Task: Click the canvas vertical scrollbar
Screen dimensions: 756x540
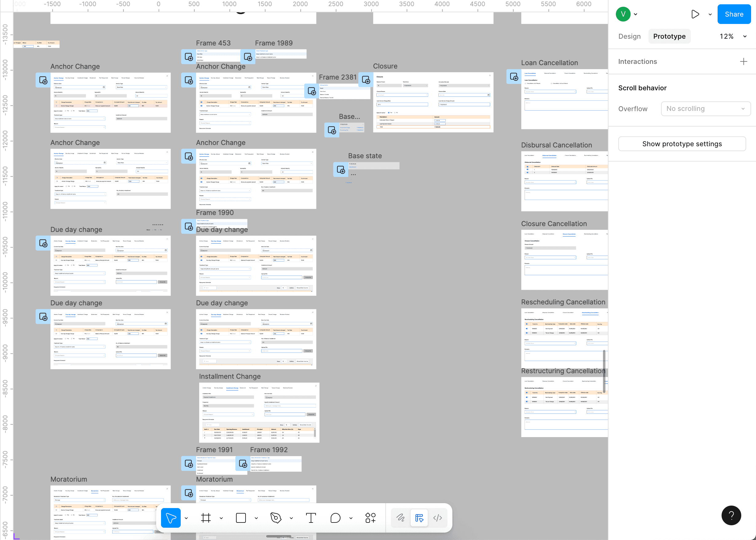Action: pyautogui.click(x=604, y=371)
